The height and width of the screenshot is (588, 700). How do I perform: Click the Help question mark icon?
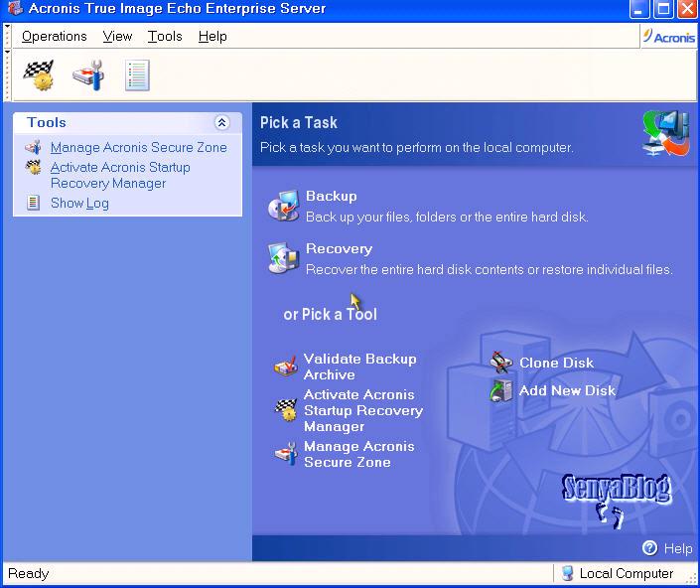(649, 548)
